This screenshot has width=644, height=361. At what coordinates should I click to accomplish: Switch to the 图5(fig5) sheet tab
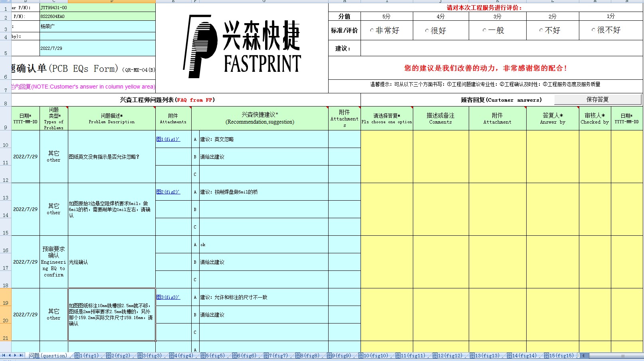pyautogui.click(x=212, y=355)
